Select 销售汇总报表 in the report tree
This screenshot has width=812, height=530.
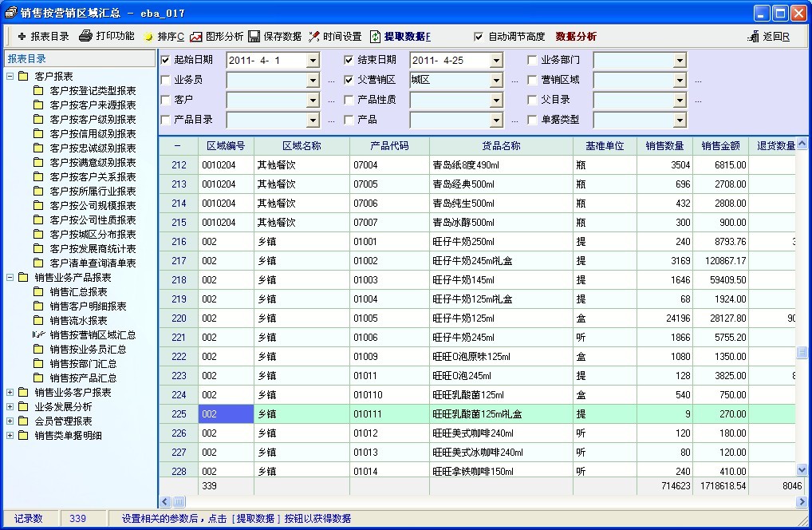tap(78, 291)
